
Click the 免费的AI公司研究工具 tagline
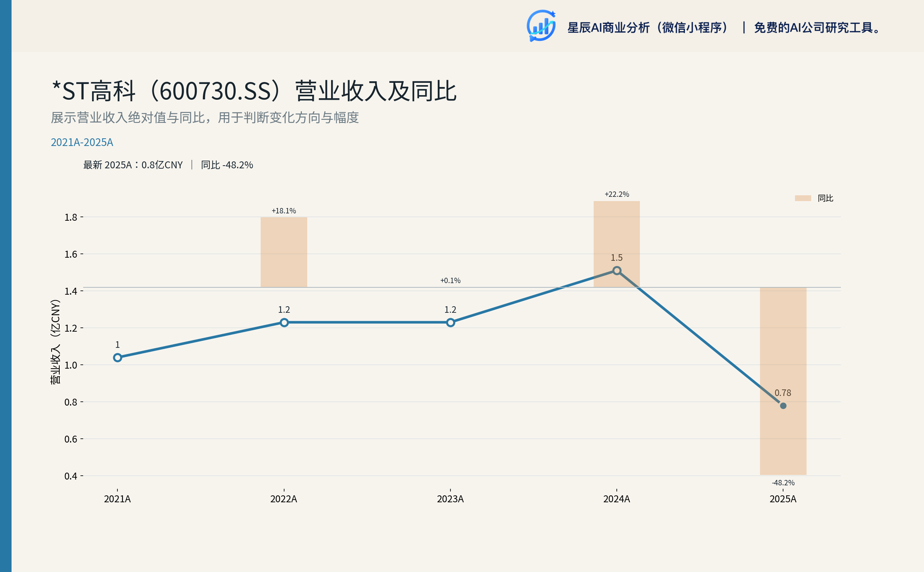click(817, 28)
